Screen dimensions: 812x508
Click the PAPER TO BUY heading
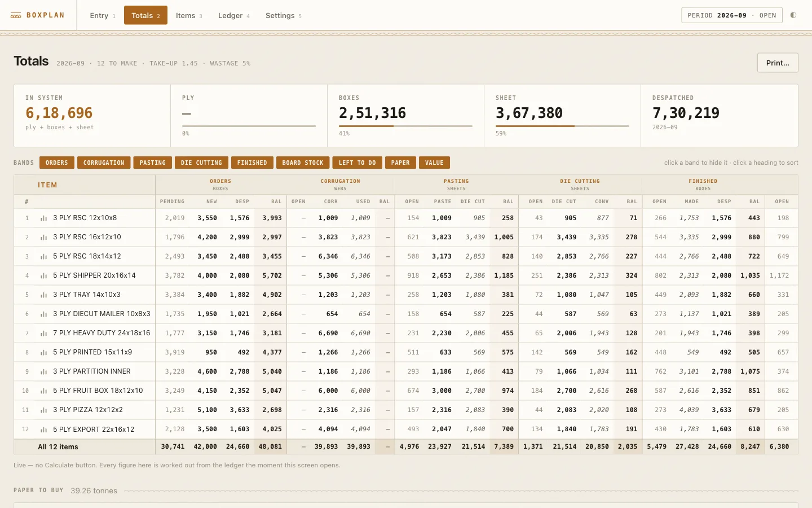pyautogui.click(x=38, y=490)
